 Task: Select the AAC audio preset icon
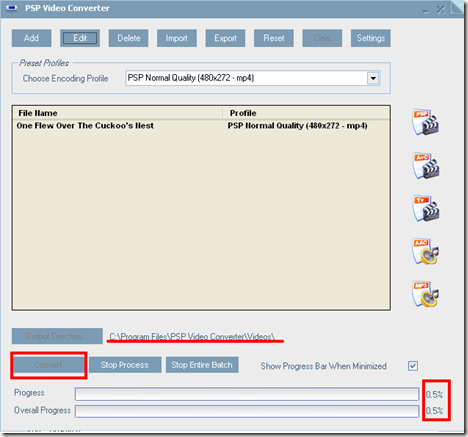coord(425,251)
